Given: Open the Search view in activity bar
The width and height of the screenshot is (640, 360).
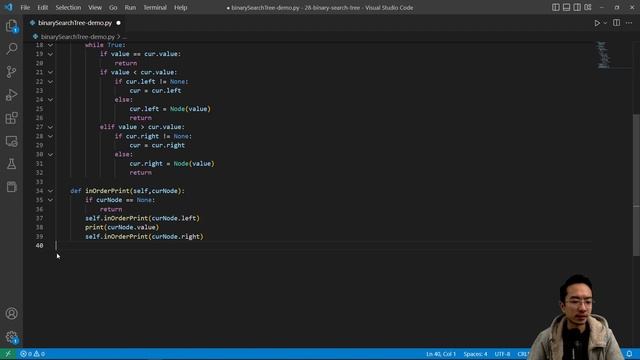Looking at the screenshot, I should pos(11,49).
